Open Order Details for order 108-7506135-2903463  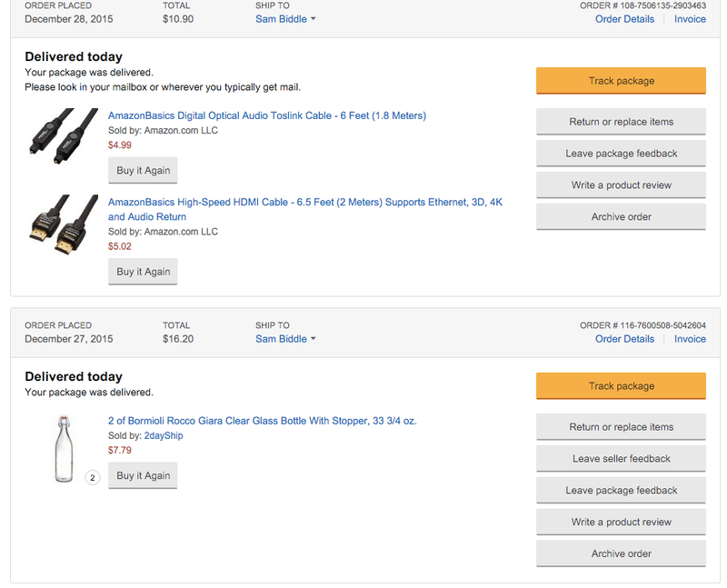tap(624, 19)
